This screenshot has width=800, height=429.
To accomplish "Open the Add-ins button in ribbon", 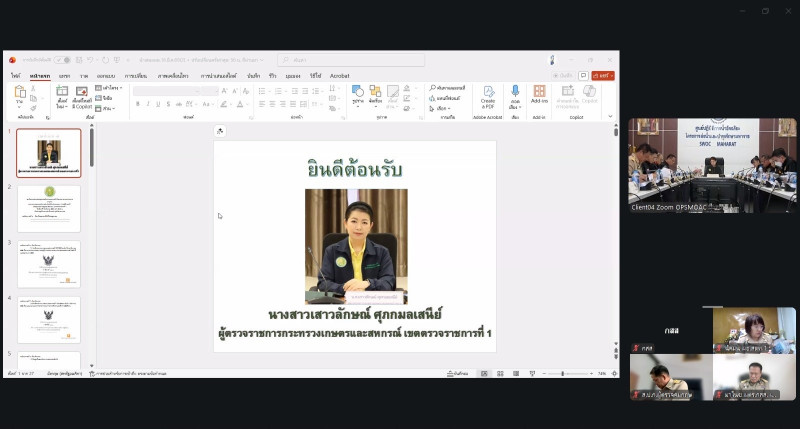I will coord(539,92).
